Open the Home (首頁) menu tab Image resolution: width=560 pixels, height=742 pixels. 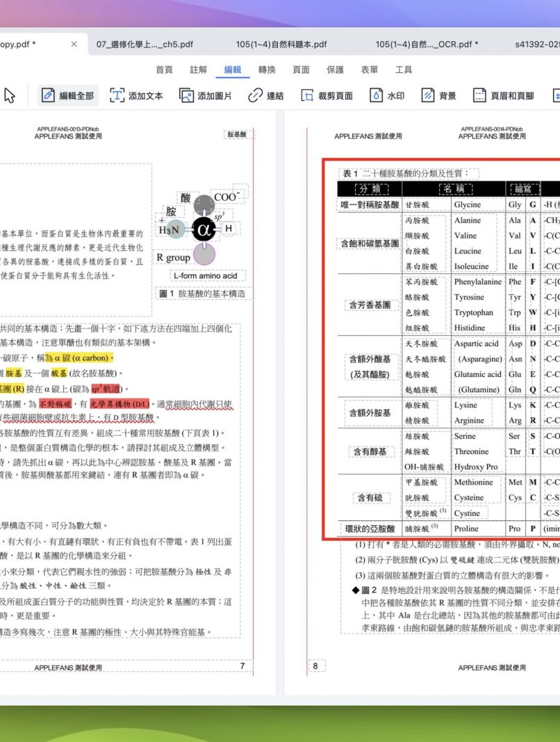coord(165,70)
